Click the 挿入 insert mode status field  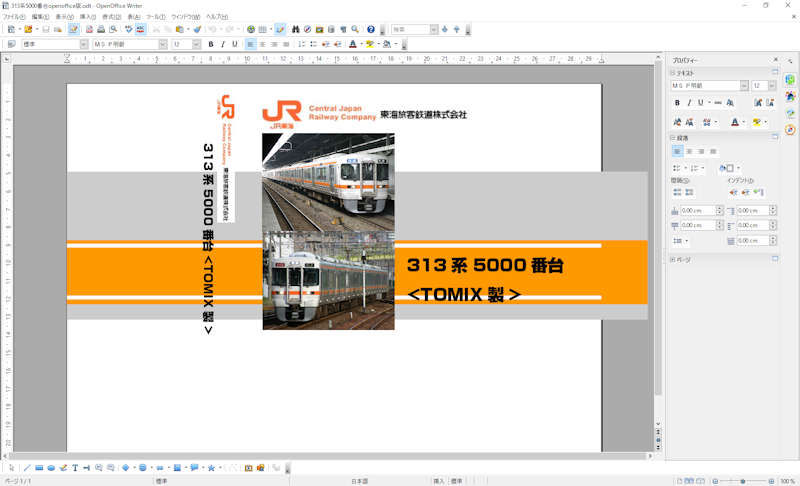pyautogui.click(x=439, y=481)
